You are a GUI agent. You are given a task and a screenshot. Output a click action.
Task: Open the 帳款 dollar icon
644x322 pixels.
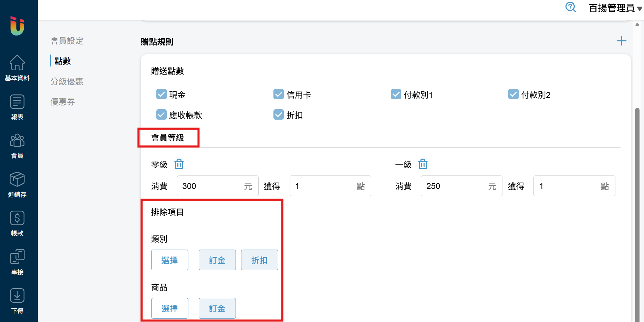coord(17,218)
